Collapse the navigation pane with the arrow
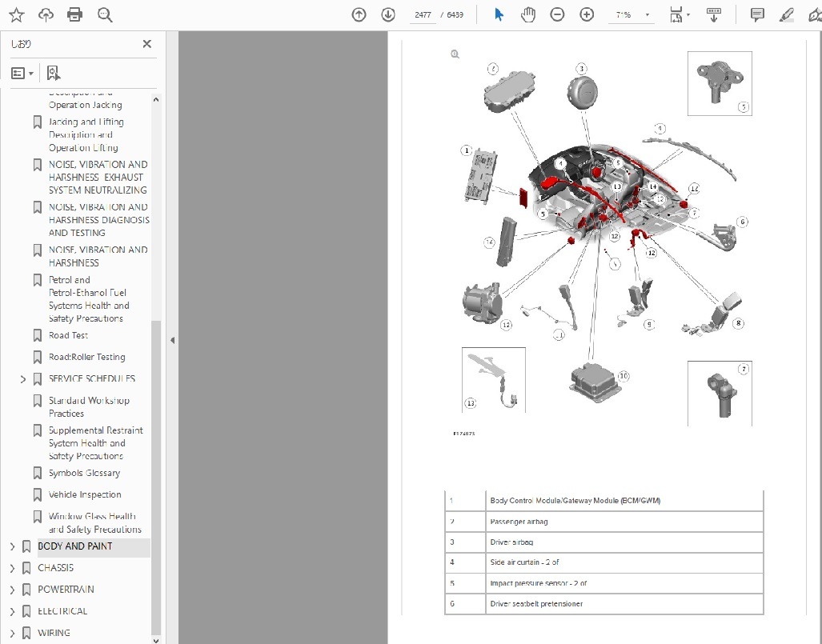Viewport: 822px width, 644px height. click(x=172, y=340)
